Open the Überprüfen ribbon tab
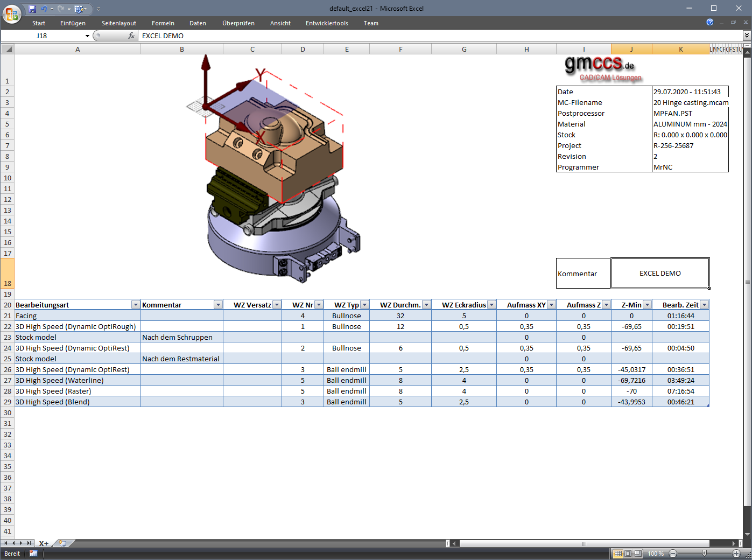The height and width of the screenshot is (560, 752). click(x=238, y=23)
